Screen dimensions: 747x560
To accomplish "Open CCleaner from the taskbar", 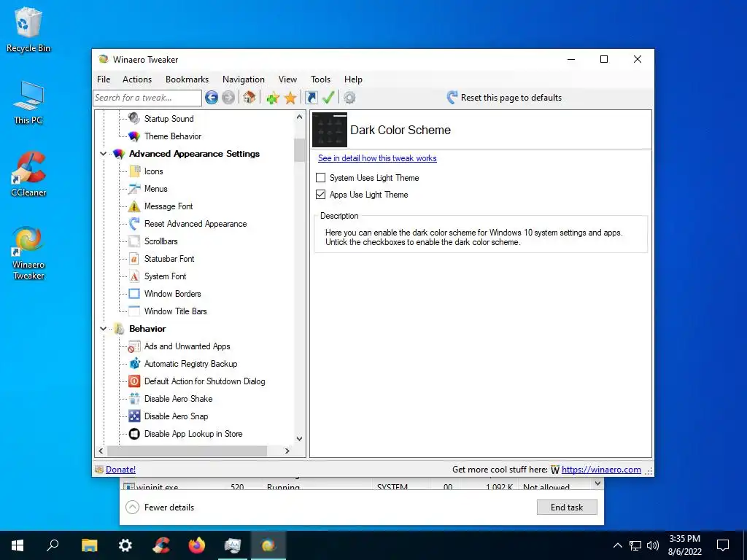I will click(x=161, y=545).
